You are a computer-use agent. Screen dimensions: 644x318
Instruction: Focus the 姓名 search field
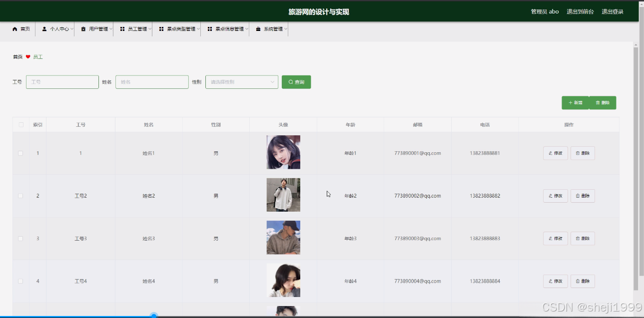[x=152, y=82]
